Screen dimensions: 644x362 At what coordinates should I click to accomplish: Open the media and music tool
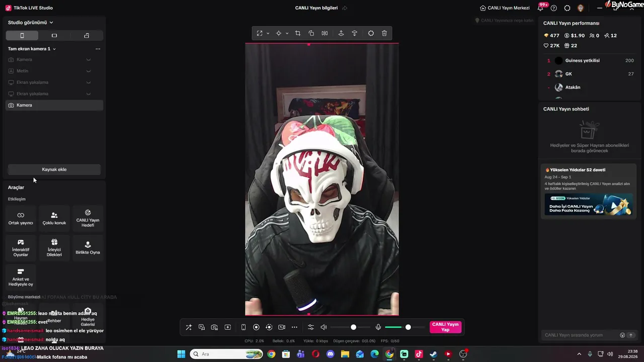[202, 327]
